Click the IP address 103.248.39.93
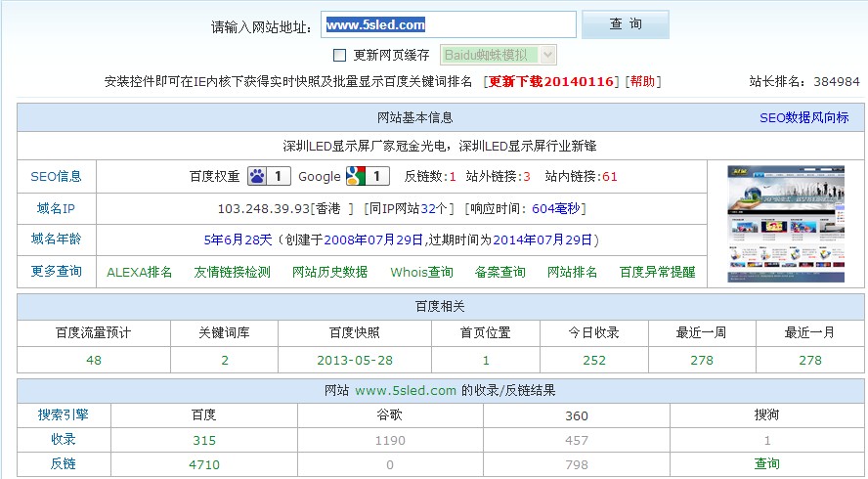This screenshot has width=868, height=479. pyautogui.click(x=264, y=209)
